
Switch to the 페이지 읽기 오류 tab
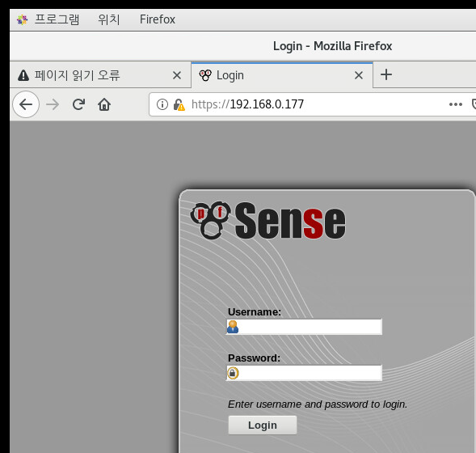click(x=100, y=75)
